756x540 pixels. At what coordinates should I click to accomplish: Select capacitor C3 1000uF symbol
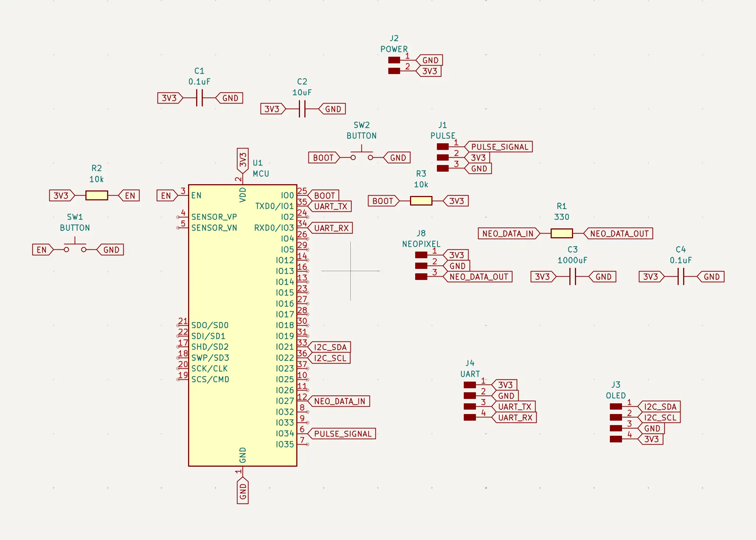point(572,277)
